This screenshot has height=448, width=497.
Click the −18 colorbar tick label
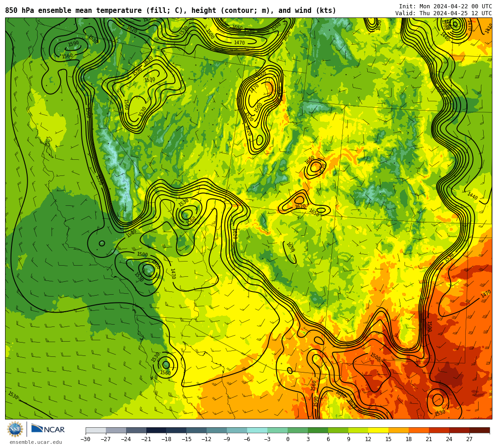pyautogui.click(x=167, y=439)
